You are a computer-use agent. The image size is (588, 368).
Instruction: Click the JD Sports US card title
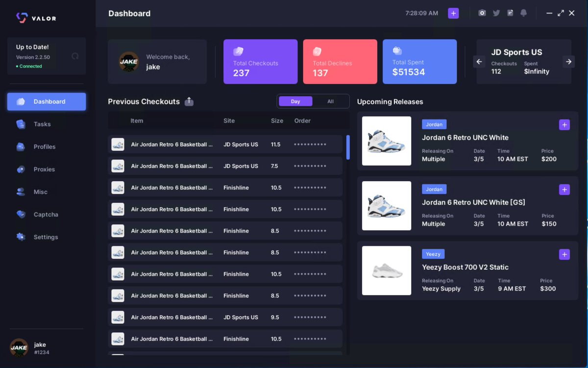(516, 52)
